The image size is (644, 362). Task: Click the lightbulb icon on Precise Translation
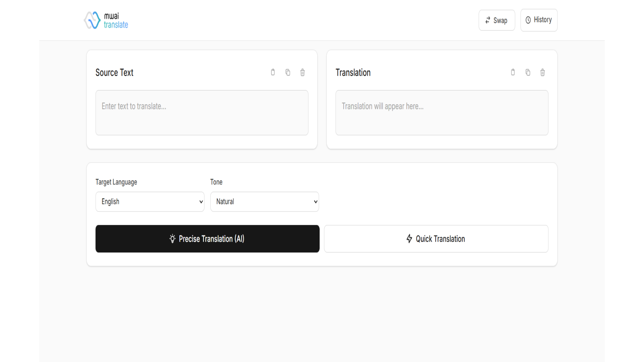pos(172,239)
